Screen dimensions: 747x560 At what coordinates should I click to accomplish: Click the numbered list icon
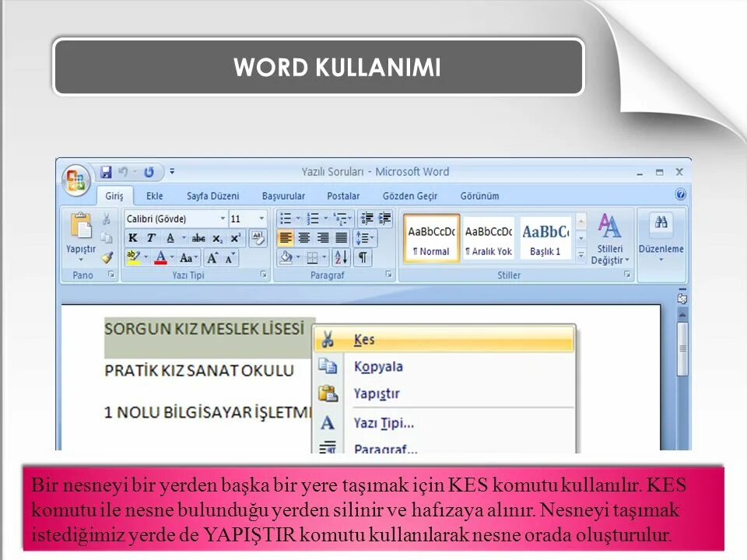point(313,219)
